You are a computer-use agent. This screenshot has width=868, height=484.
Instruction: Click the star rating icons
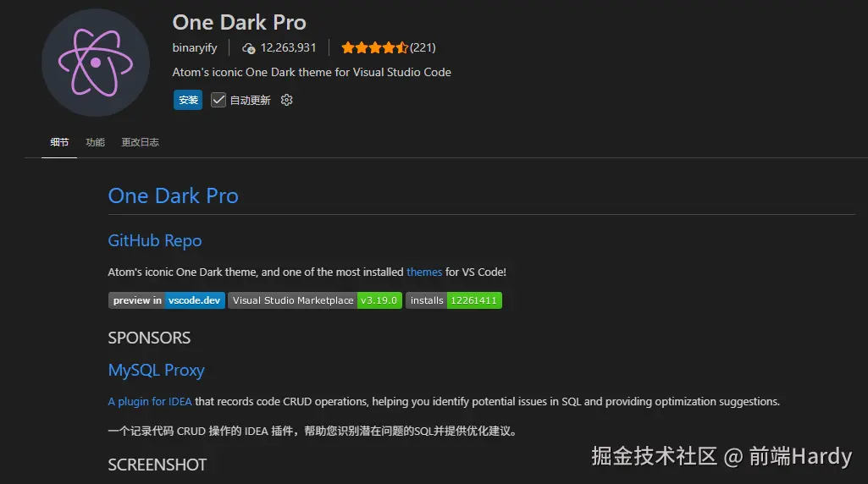(375, 47)
